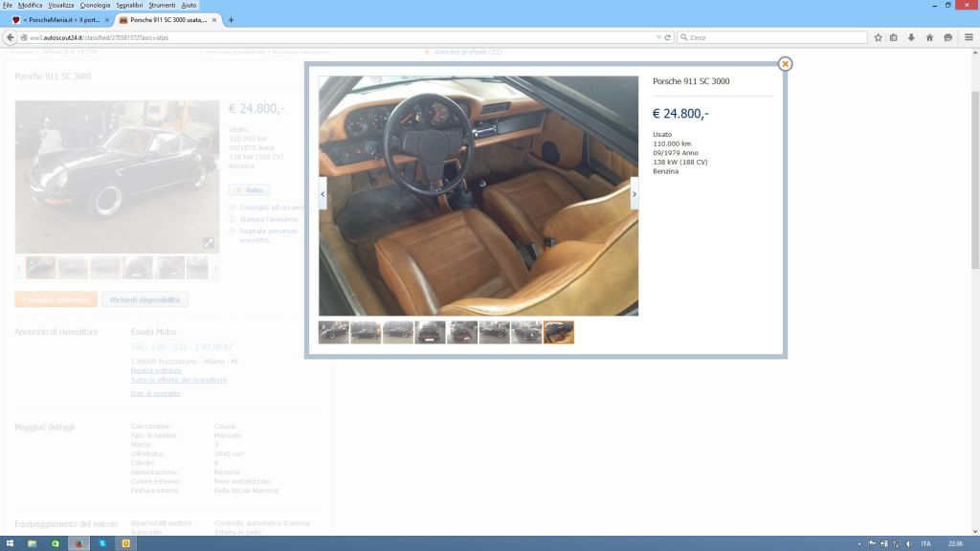Click the ITA language indicator
This screenshot has width=980, height=551.
pyautogui.click(x=926, y=544)
